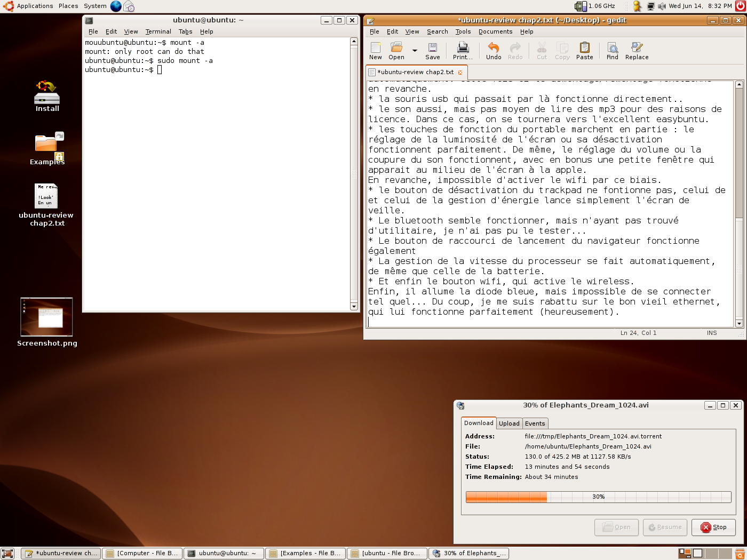Open the Tools menu in gedit

tap(463, 31)
